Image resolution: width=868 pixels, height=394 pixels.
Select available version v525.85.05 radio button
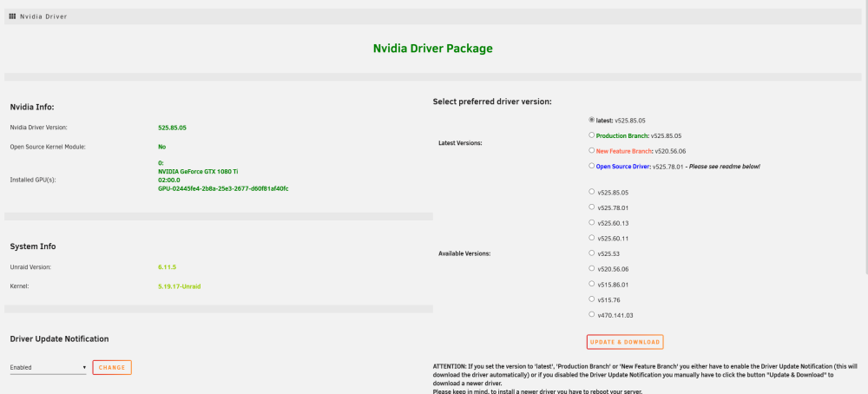click(592, 192)
